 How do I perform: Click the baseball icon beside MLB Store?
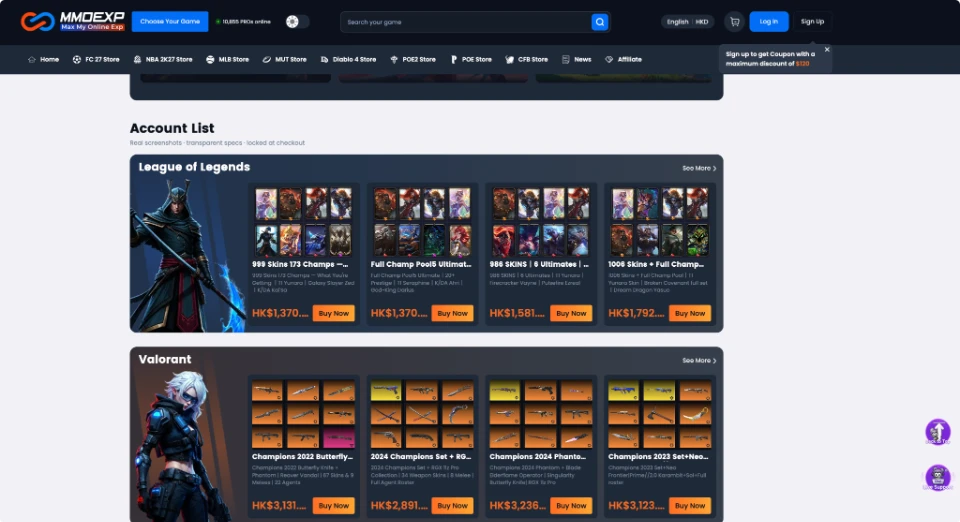210,59
